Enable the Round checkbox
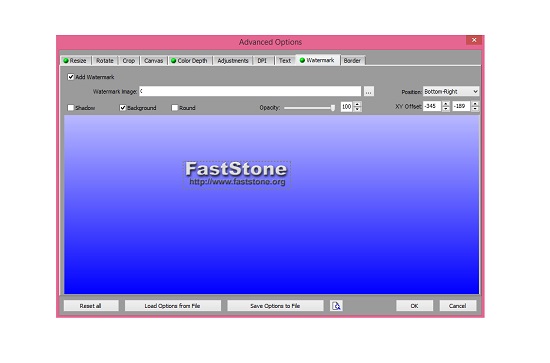Image resolution: width=550 pixels, height=363 pixels. click(175, 108)
